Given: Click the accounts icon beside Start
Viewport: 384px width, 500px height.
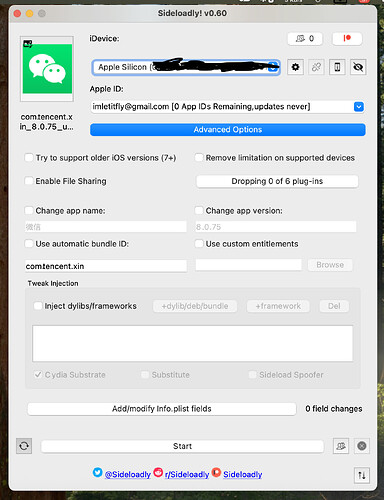Looking at the screenshot, I should point(341,446).
